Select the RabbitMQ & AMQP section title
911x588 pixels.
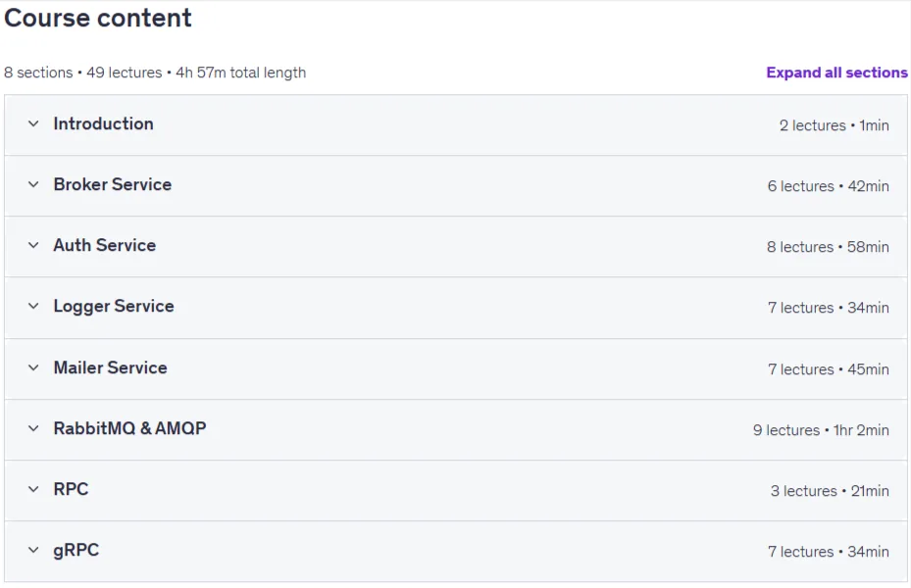click(x=130, y=428)
